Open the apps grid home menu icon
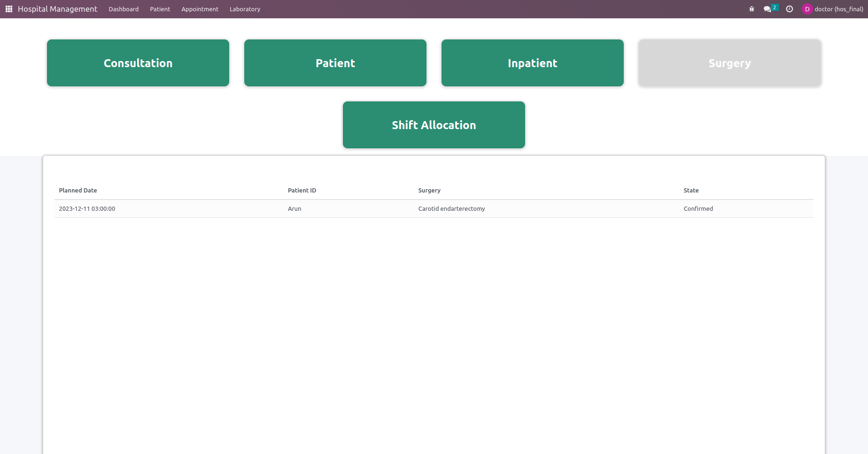Image resolution: width=868 pixels, height=454 pixels. (9, 9)
